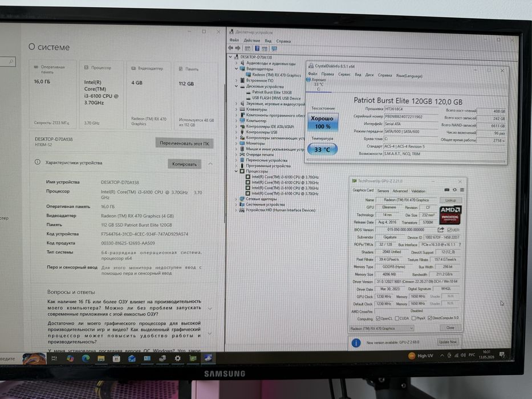
Task: Show hidden system tray icons chevron
Action: click(442, 355)
